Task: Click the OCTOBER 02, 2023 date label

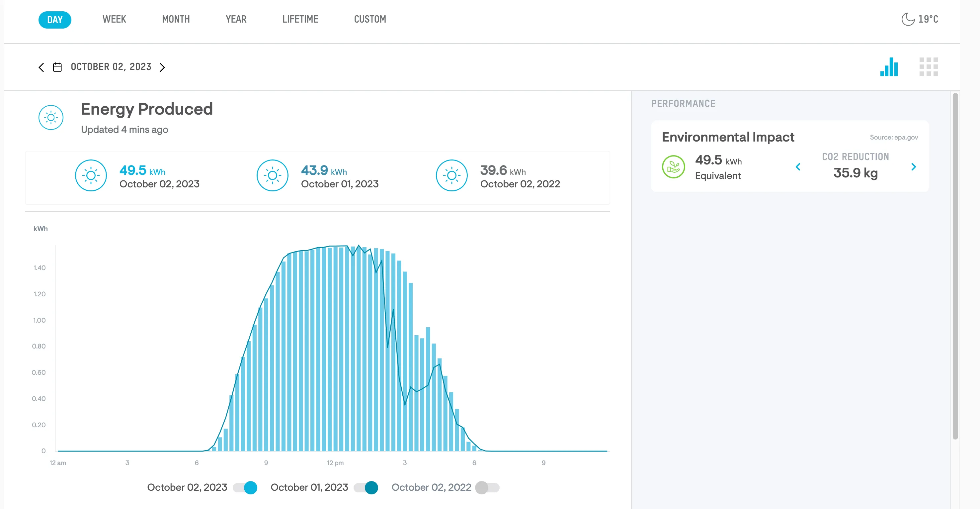Action: click(111, 67)
